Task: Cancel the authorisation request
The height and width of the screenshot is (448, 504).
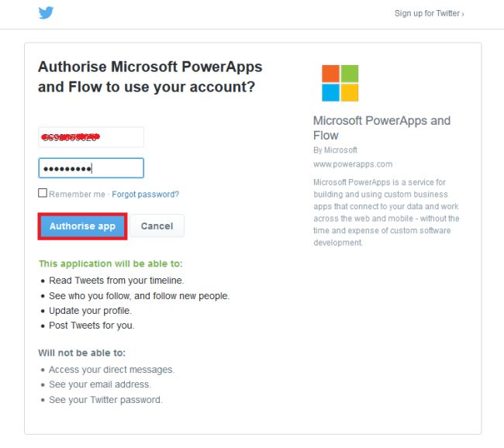Action: click(157, 226)
